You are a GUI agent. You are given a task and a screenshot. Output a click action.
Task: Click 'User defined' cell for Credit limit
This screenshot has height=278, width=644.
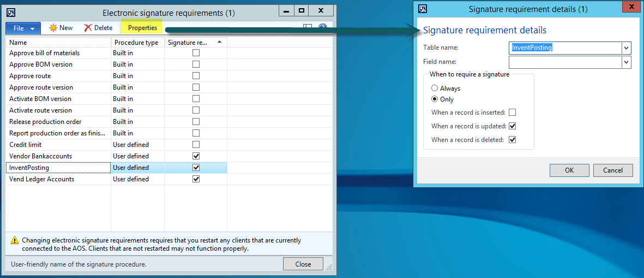(x=138, y=145)
